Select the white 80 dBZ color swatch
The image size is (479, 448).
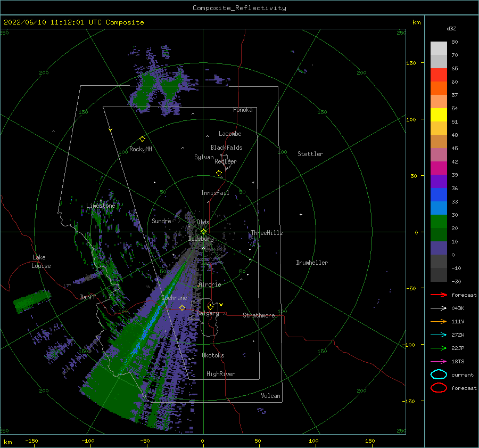coord(439,48)
